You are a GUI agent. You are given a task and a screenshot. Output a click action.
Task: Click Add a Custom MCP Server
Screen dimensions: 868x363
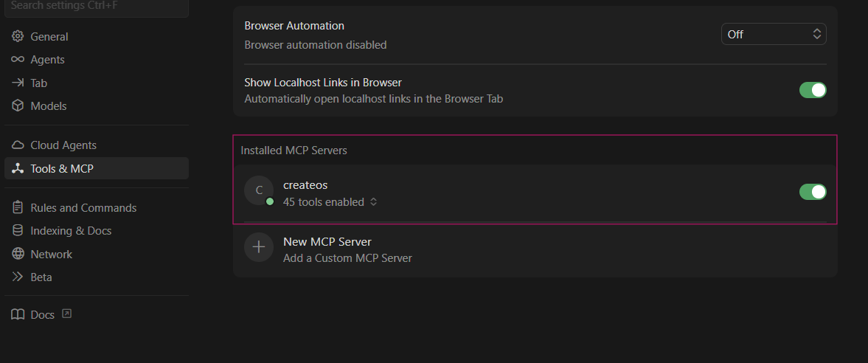point(347,258)
